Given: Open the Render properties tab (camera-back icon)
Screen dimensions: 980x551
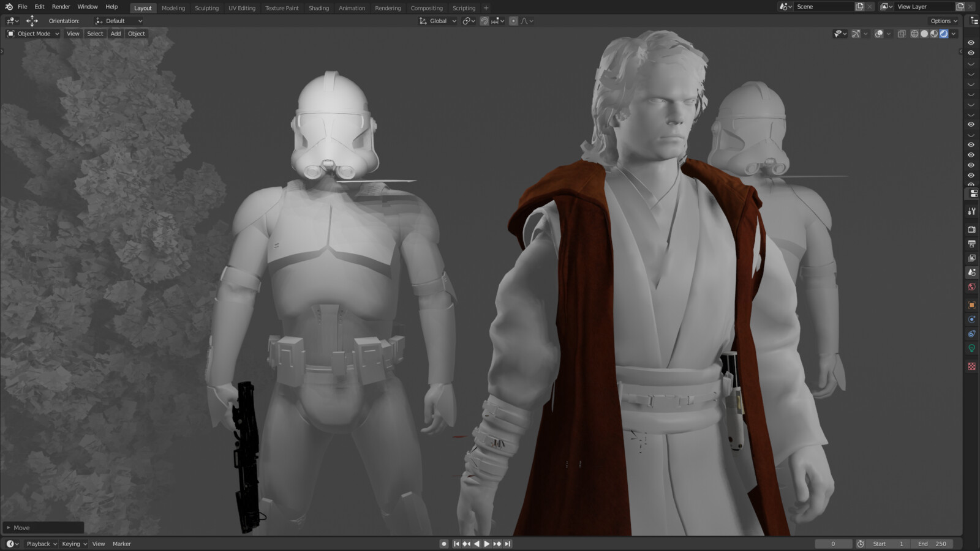Looking at the screenshot, I should (x=971, y=229).
